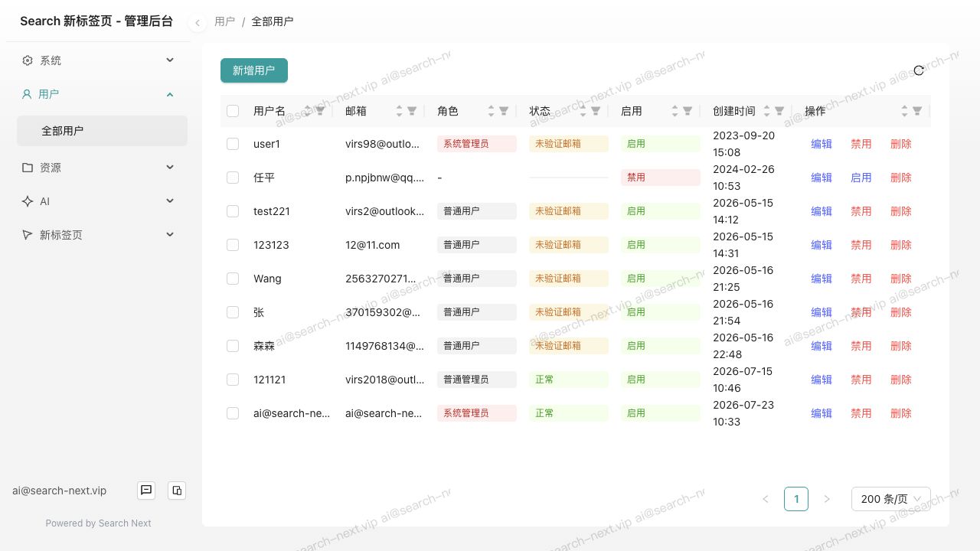Select the checkbox for 任平
The image size is (980, 551).
(233, 178)
